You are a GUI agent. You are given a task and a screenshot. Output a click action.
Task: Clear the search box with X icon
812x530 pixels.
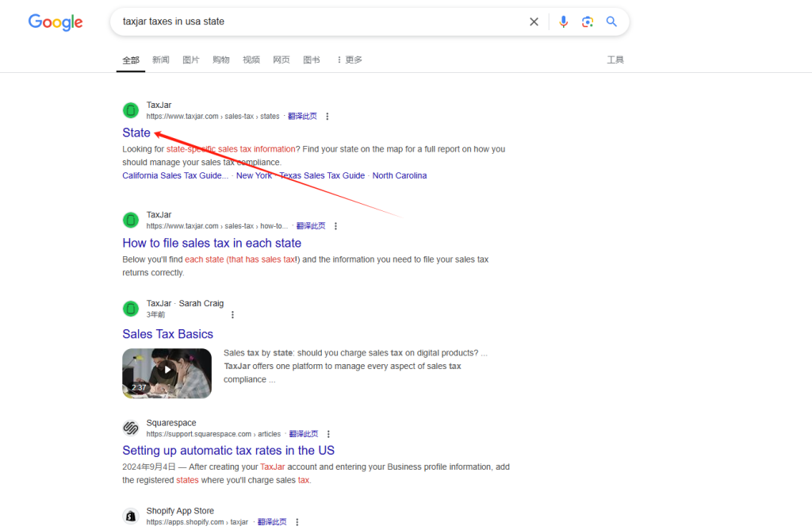click(x=534, y=22)
